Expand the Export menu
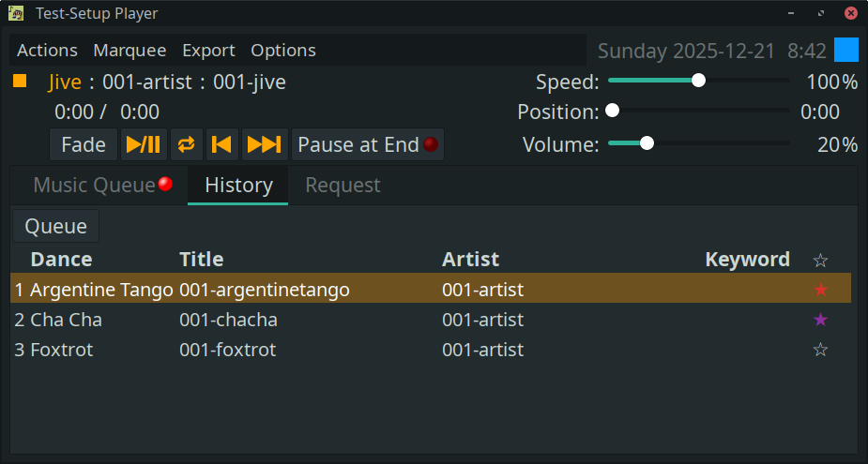 pyautogui.click(x=208, y=50)
